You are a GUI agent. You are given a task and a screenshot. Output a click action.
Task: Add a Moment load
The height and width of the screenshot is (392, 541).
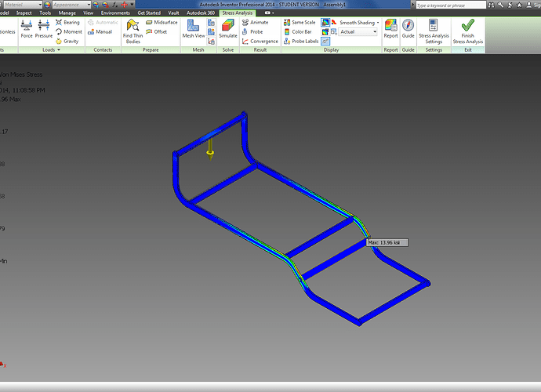(69, 31)
